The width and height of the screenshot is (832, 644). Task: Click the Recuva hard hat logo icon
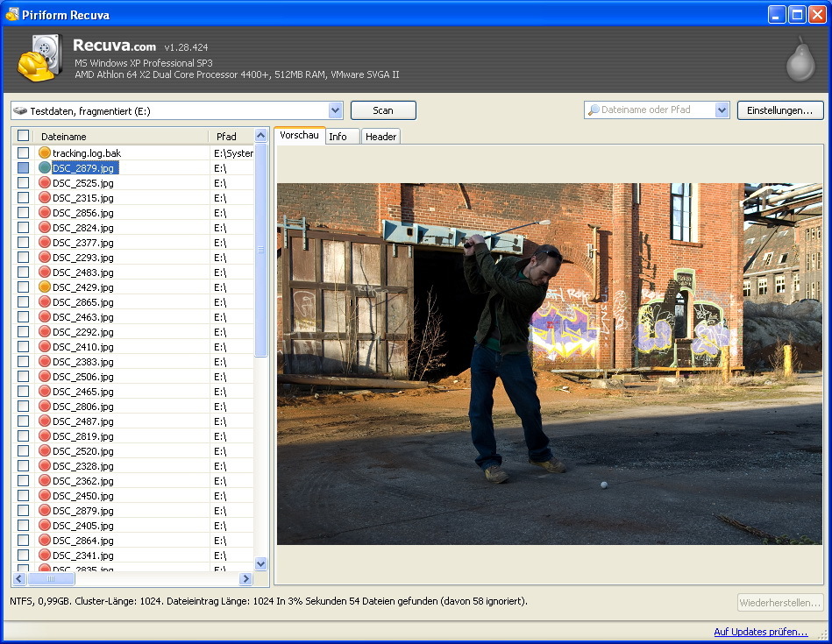coord(40,59)
